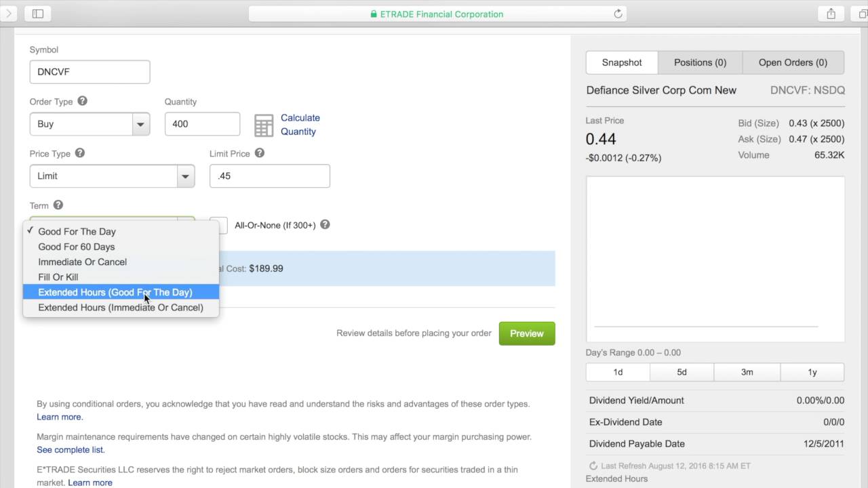The height and width of the screenshot is (488, 868).
Task: Click the Day's Range 0.00 – 0.00 text
Action: click(633, 352)
